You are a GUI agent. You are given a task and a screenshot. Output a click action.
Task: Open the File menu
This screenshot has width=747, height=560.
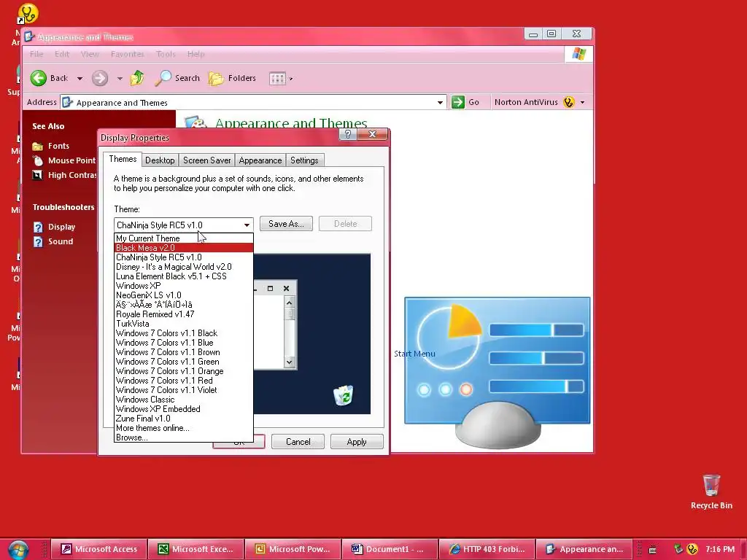point(36,54)
